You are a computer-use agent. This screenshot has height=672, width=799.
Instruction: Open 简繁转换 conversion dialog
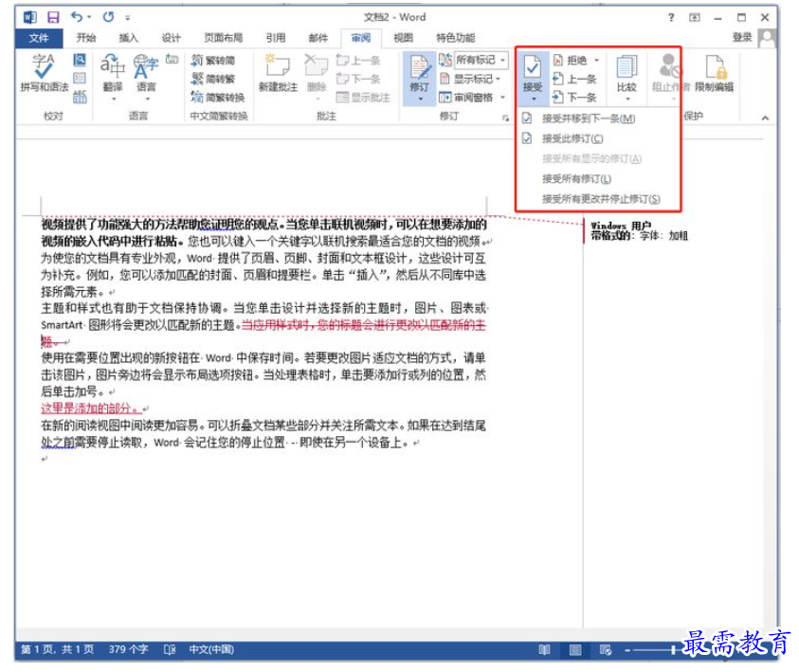tap(218, 97)
